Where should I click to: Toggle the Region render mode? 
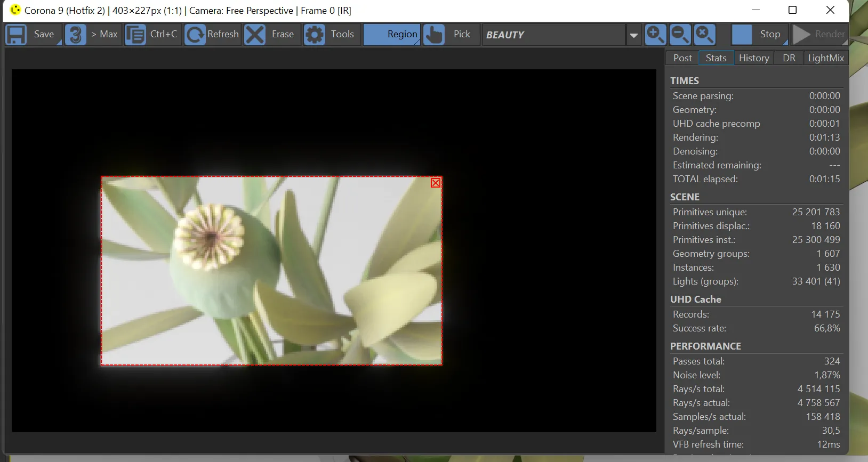pyautogui.click(x=392, y=35)
